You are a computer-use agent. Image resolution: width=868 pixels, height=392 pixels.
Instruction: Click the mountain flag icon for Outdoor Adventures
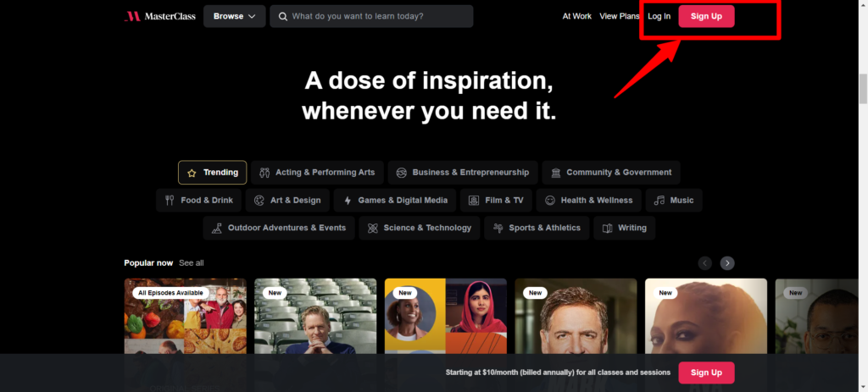[217, 229]
